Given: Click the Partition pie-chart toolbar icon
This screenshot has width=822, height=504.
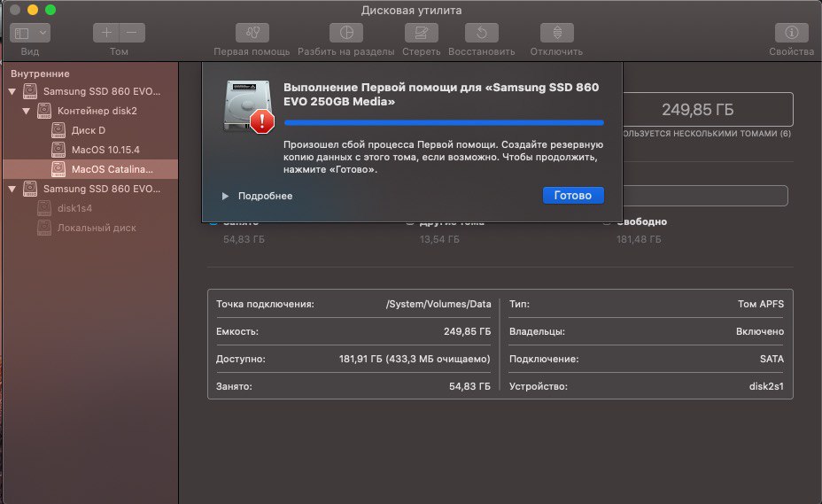Looking at the screenshot, I should pos(346,33).
